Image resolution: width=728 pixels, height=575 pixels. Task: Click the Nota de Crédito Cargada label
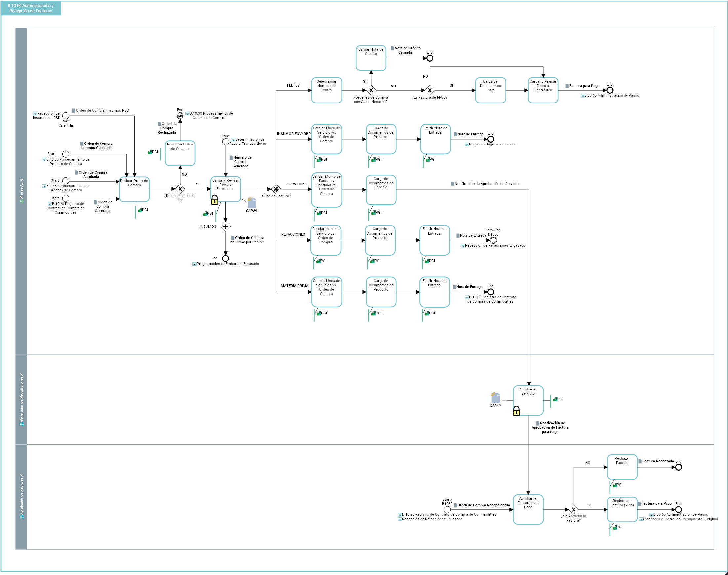click(x=405, y=50)
